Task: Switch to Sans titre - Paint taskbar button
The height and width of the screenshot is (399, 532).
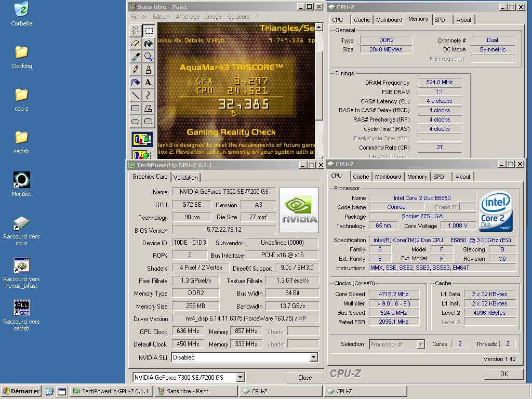Action: click(196, 391)
